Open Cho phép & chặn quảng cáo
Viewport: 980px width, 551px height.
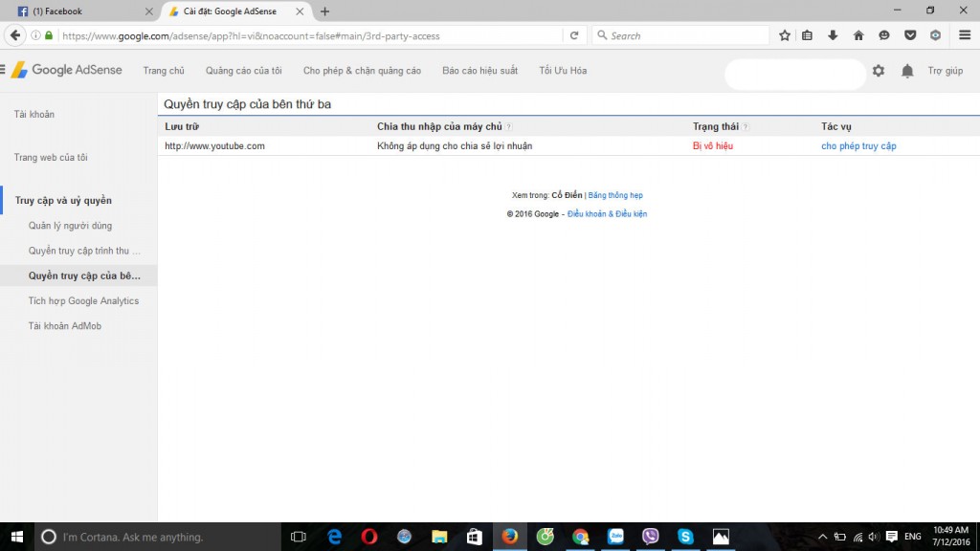[x=362, y=71]
